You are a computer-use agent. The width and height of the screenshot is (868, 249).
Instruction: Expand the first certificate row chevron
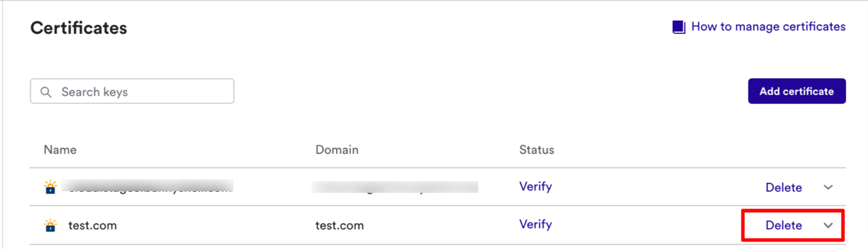828,187
